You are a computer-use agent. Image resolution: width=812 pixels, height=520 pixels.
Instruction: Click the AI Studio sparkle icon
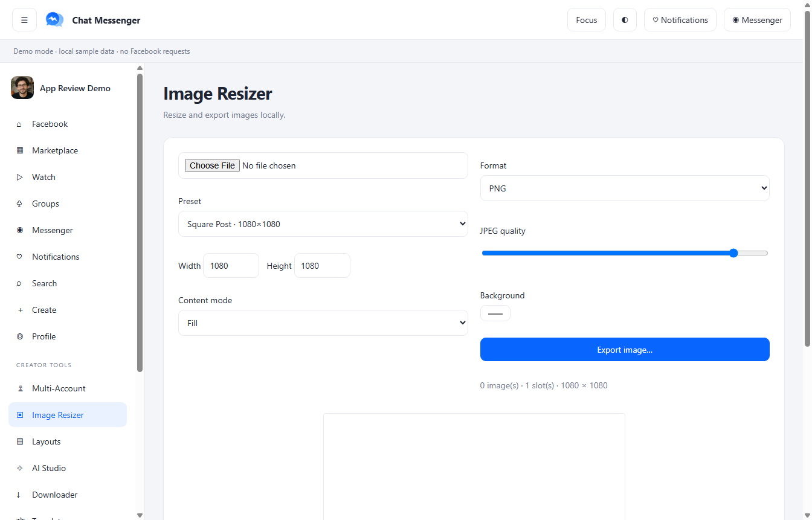click(x=19, y=469)
